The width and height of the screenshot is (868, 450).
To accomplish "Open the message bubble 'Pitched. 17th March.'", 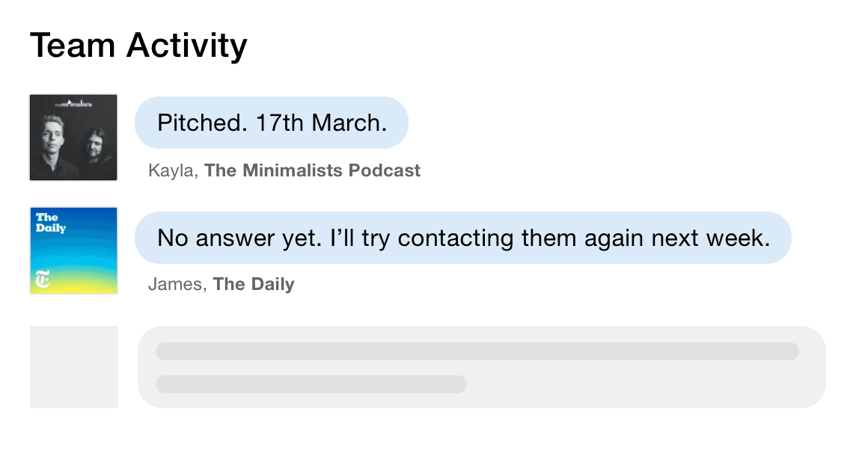I will pos(271,122).
